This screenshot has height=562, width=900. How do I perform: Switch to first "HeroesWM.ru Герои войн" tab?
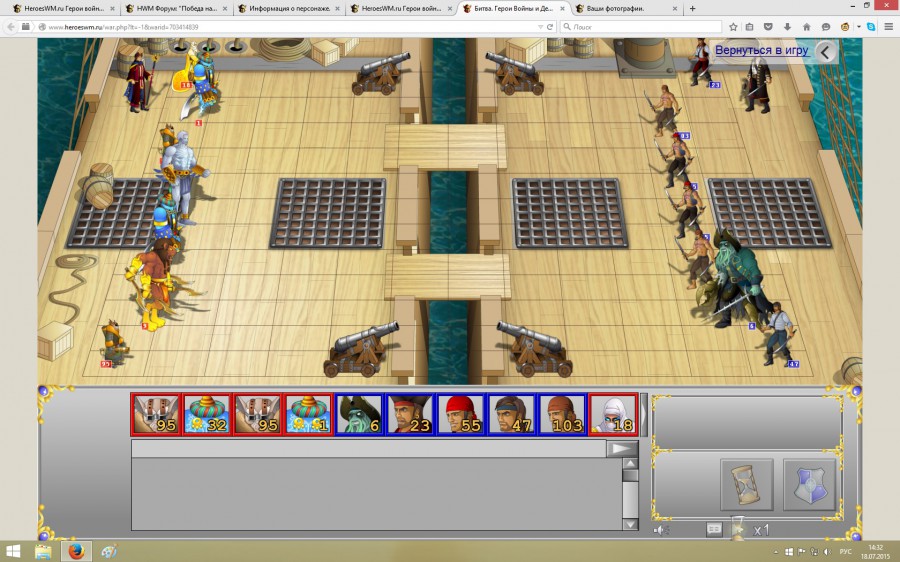click(x=63, y=9)
